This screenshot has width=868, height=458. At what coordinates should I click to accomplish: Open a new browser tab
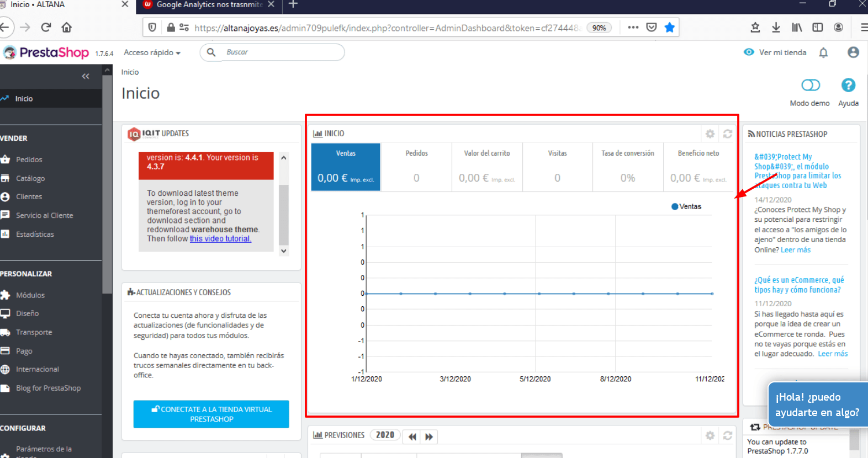tap(293, 4)
